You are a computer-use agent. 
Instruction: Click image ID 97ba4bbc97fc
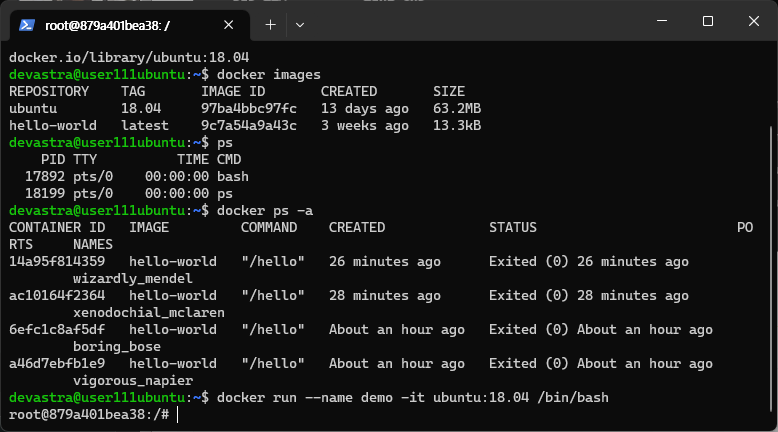(x=249, y=109)
